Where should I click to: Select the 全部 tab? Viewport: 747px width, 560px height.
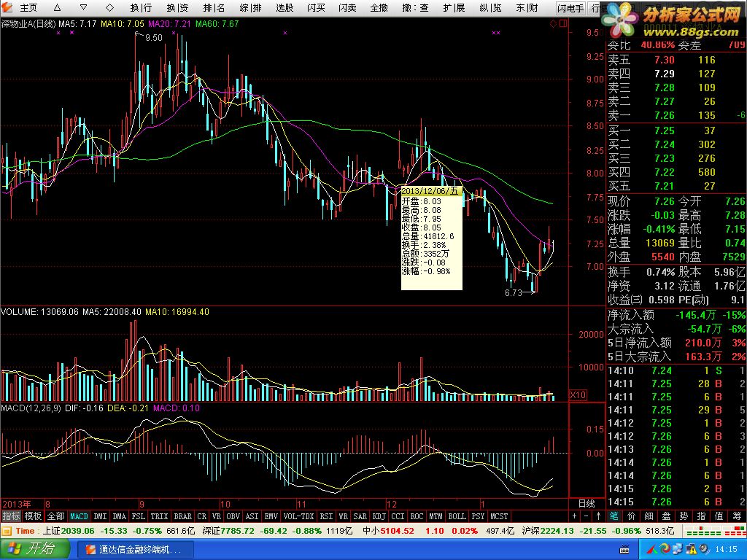[x=55, y=516]
